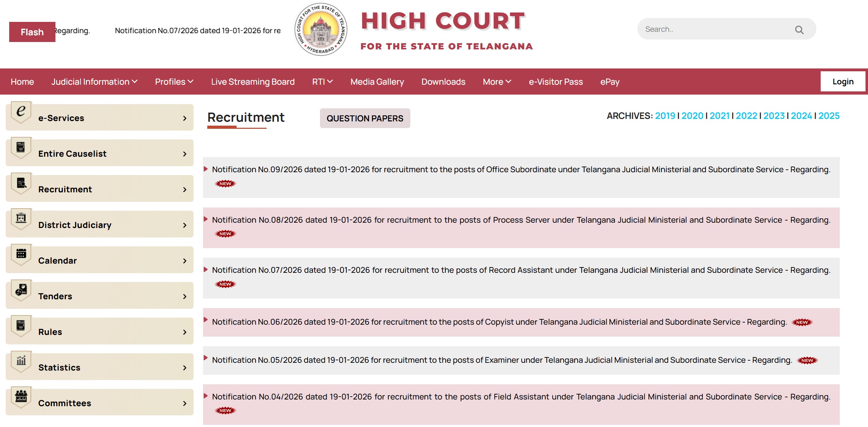
Task: Click the Committees people icon
Action: [x=21, y=397]
